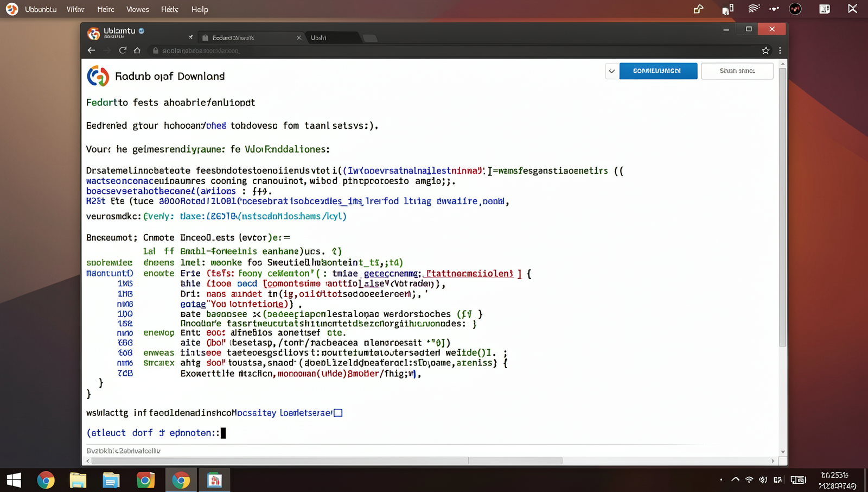Click the line number '7dB' in the code
Image resolution: width=868 pixels, height=492 pixels.
(x=125, y=374)
